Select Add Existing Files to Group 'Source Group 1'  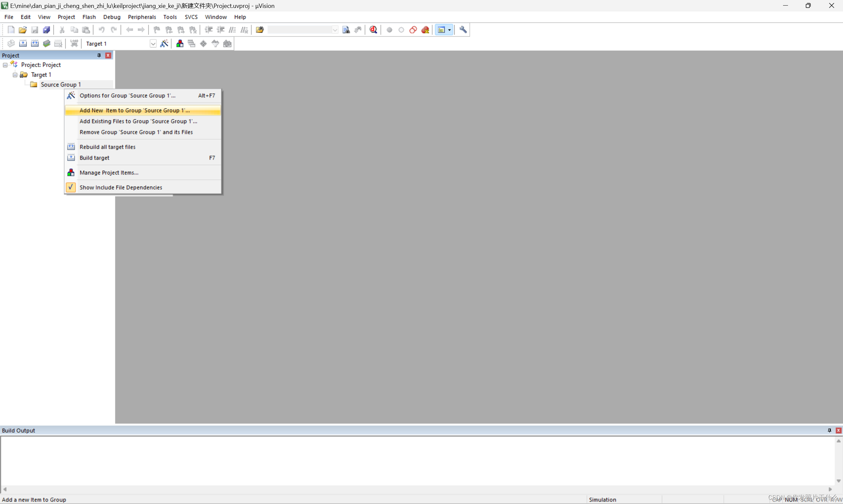click(138, 121)
